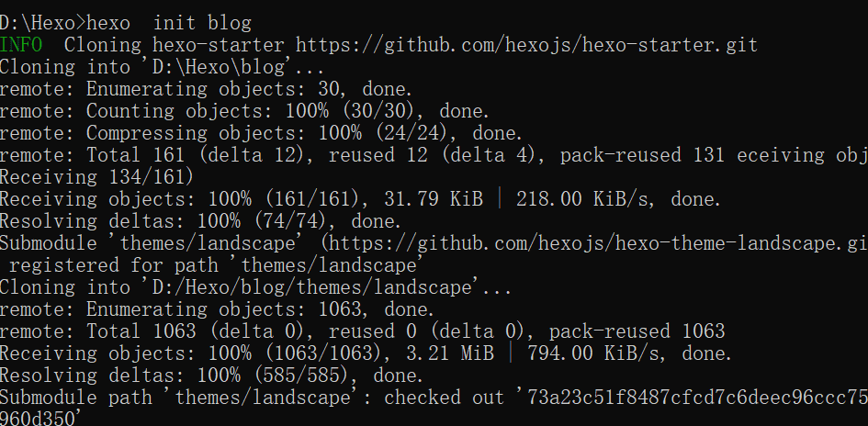Click the 'Receiving 134/161)' line
Viewport: 868px width, 426px height.
pyautogui.click(x=96, y=176)
